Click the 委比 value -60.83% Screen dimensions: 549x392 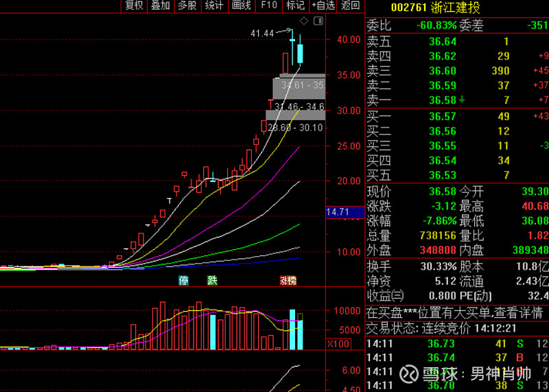[436, 25]
